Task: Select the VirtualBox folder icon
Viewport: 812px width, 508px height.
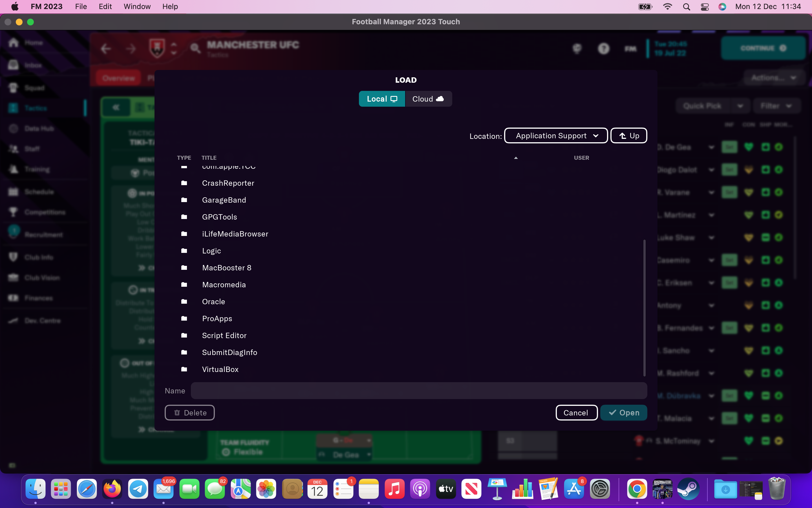Action: (x=184, y=369)
